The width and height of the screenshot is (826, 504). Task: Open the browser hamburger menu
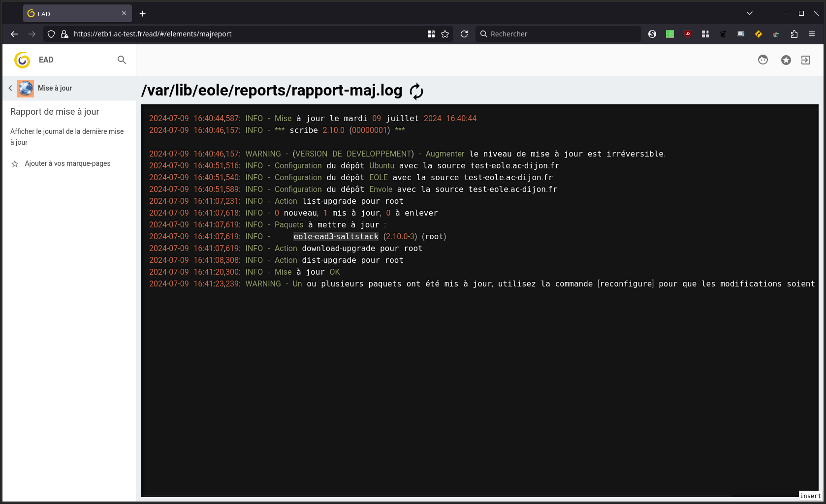coord(812,34)
